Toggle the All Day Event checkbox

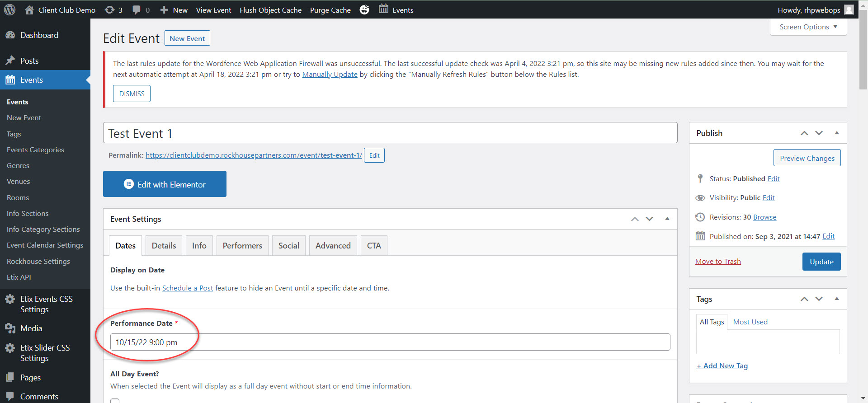115,400
